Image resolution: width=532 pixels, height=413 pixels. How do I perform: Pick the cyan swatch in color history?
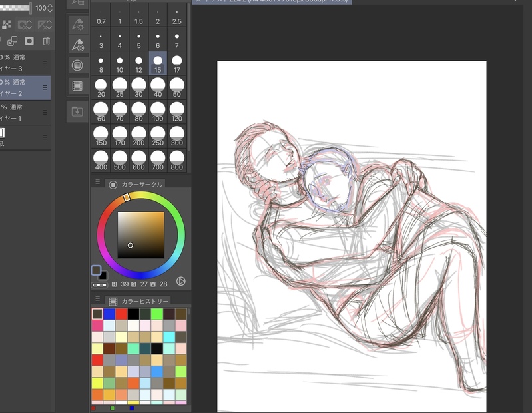(169, 337)
